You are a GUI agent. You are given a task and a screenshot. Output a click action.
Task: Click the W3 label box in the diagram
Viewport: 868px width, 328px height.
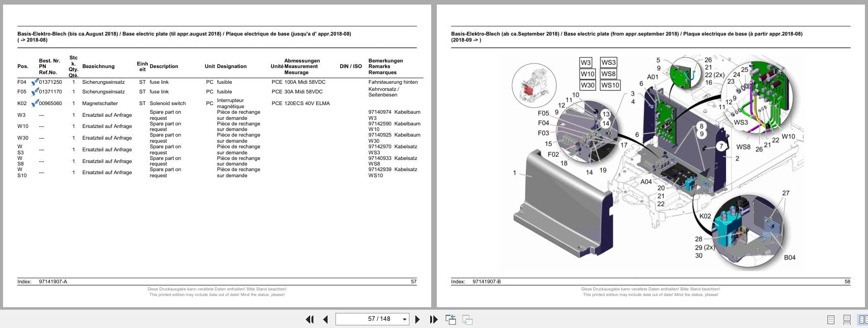pyautogui.click(x=586, y=62)
